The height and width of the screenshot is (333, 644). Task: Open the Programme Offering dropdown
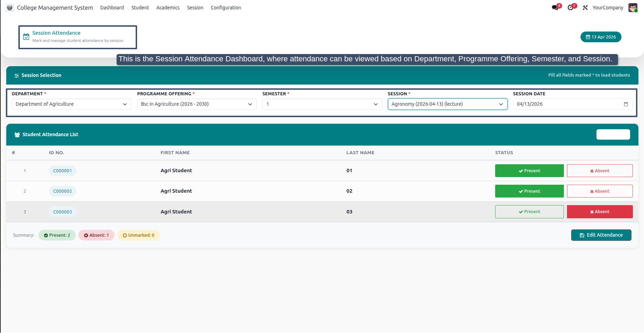(x=197, y=104)
